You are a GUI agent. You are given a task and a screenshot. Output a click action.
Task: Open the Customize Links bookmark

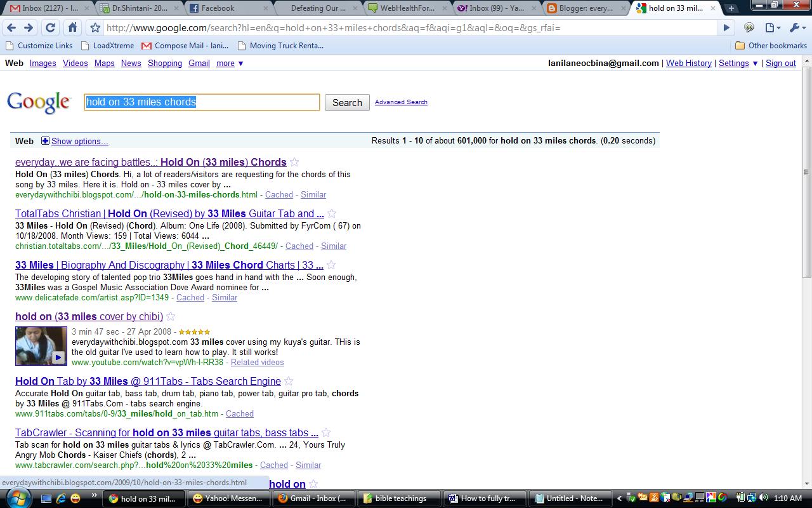pos(39,46)
